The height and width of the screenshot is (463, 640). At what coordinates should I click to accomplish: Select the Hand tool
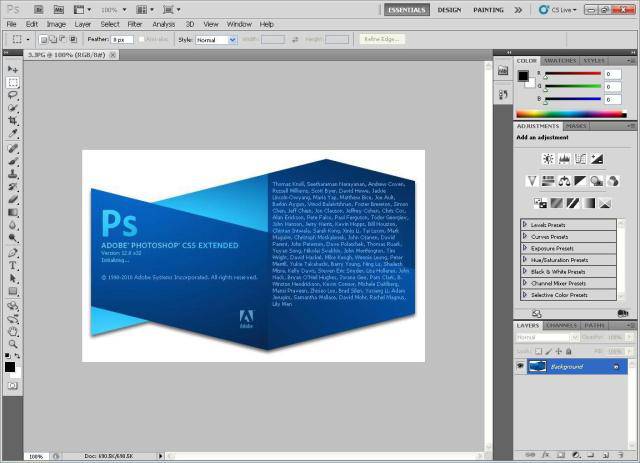13,331
